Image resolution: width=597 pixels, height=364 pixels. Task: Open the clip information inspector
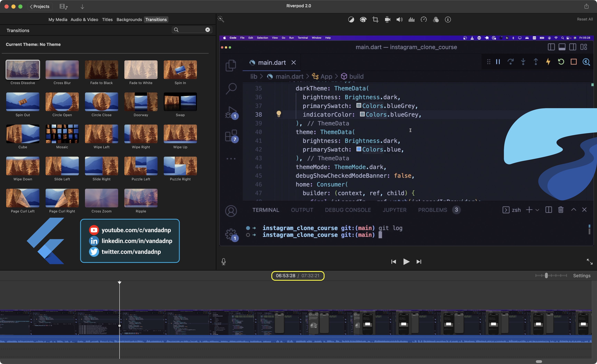tap(448, 20)
